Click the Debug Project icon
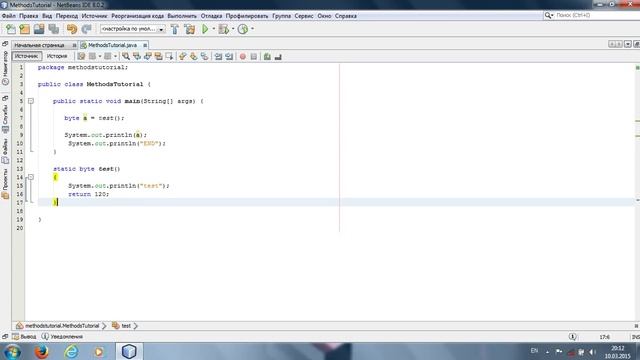Screen dimensions: 640x360 [x=223, y=29]
